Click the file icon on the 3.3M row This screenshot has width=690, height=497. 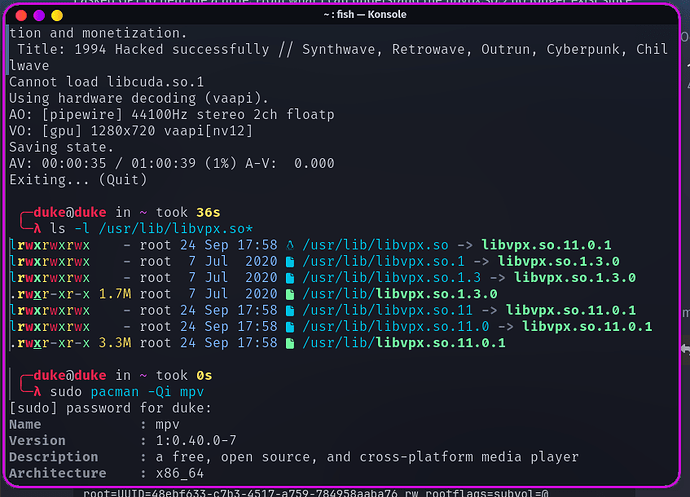tap(290, 343)
